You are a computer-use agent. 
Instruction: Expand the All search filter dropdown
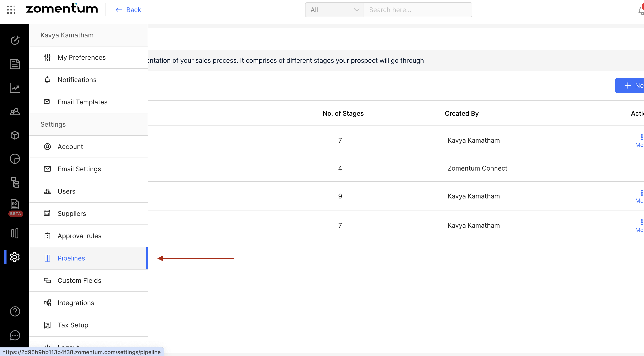pos(334,10)
